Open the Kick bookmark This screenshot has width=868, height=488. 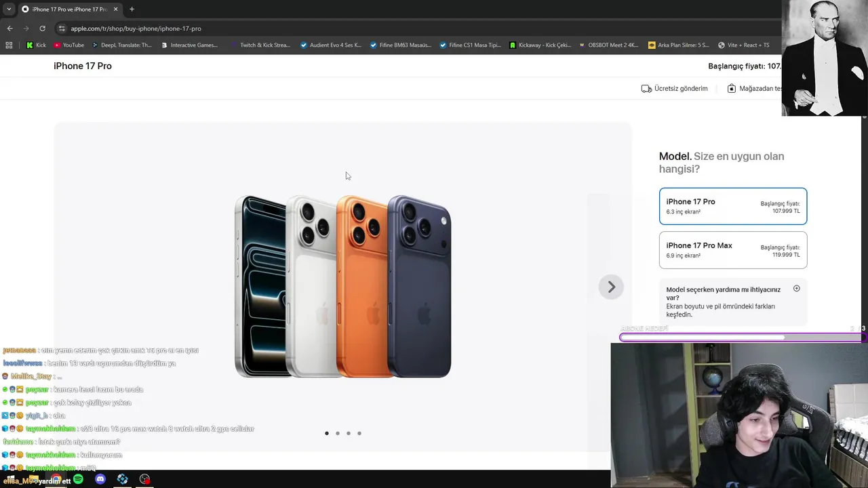[x=36, y=45]
